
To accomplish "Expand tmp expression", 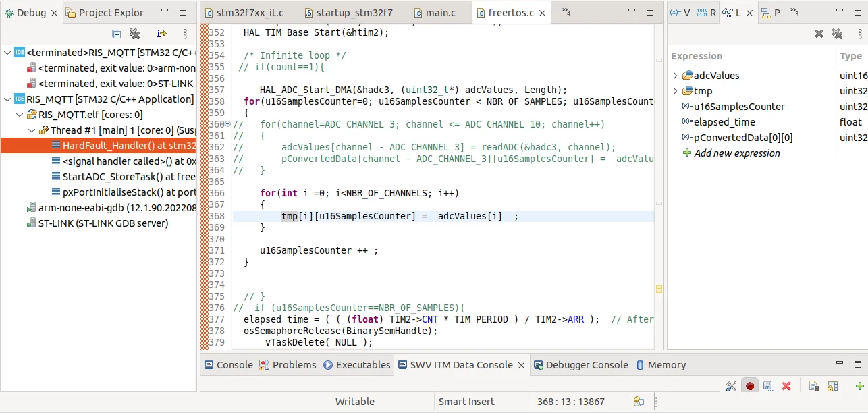I will pos(675,91).
